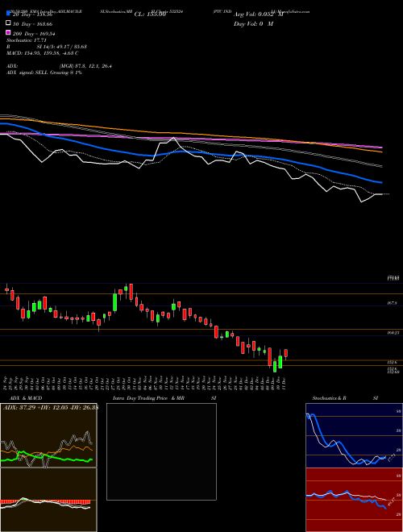This screenshot has width=403, height=532.
Task: Click 'ADX signal: SELL Growing @ 1%' text
Action: [x=44, y=73]
